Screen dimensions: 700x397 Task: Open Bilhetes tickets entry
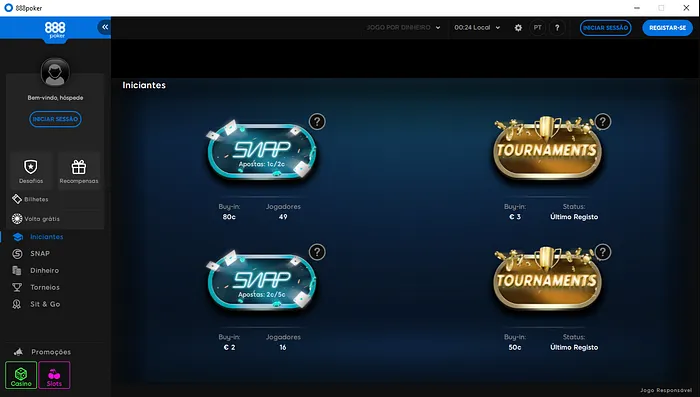click(x=30, y=199)
